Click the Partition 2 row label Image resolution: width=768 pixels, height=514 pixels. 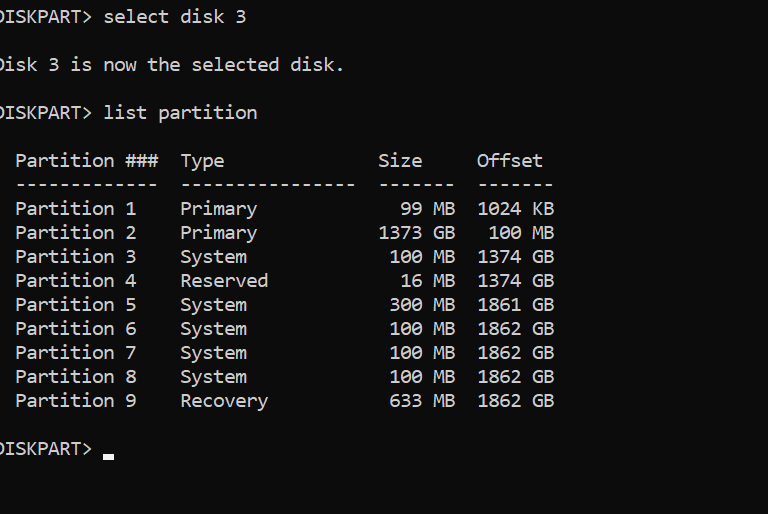76,232
